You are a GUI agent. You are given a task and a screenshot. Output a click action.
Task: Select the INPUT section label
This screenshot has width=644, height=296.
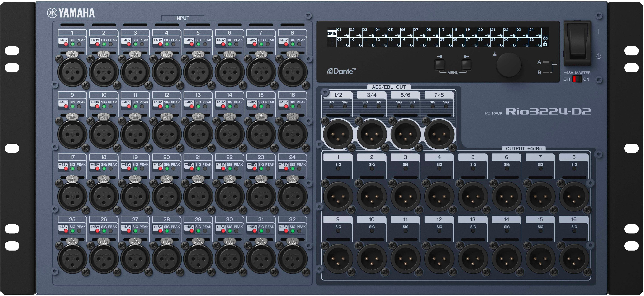(x=182, y=18)
